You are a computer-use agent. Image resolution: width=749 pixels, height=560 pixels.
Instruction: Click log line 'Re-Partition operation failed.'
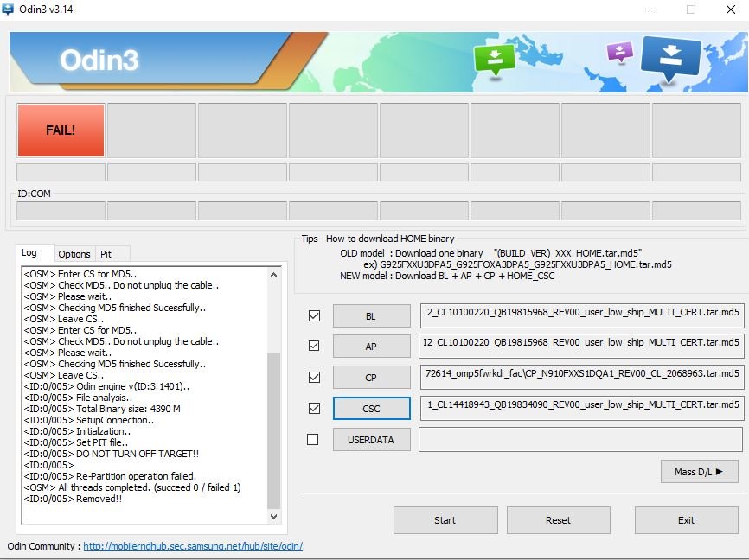(110, 476)
